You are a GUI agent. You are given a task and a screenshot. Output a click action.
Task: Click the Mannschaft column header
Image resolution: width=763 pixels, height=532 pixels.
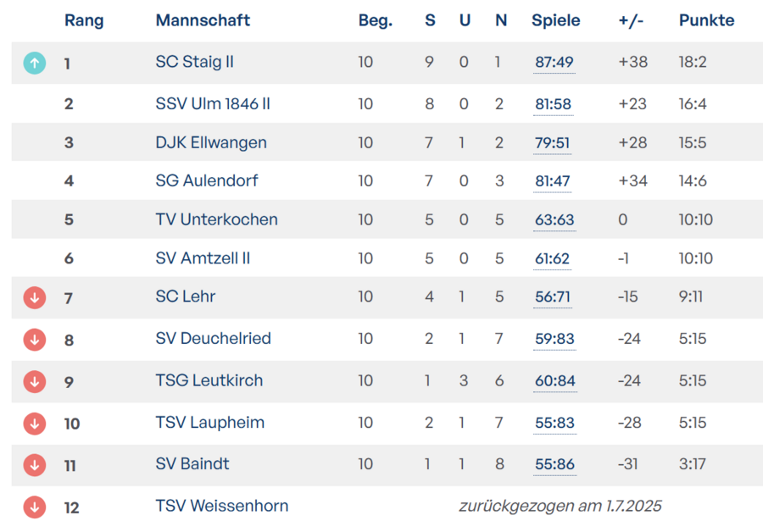pyautogui.click(x=203, y=20)
